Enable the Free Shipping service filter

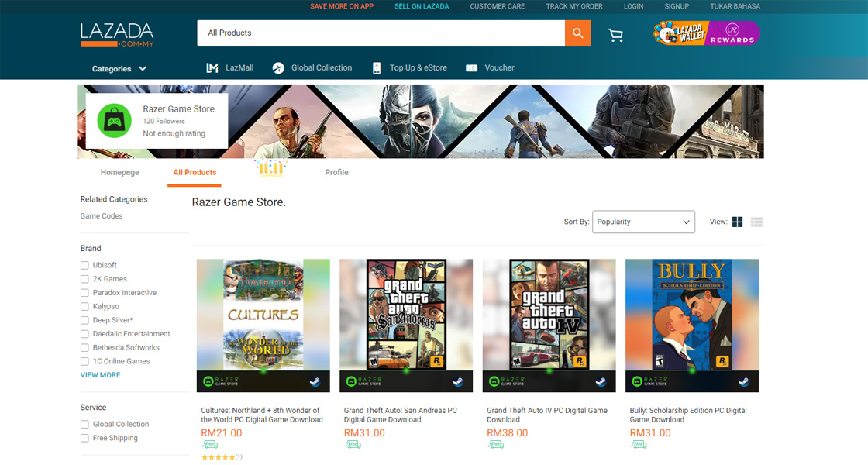click(x=84, y=439)
